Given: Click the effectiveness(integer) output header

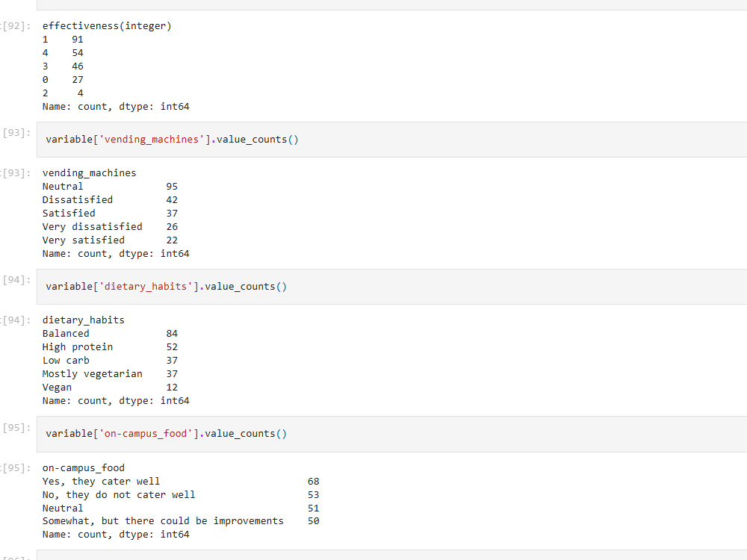Looking at the screenshot, I should point(107,26).
